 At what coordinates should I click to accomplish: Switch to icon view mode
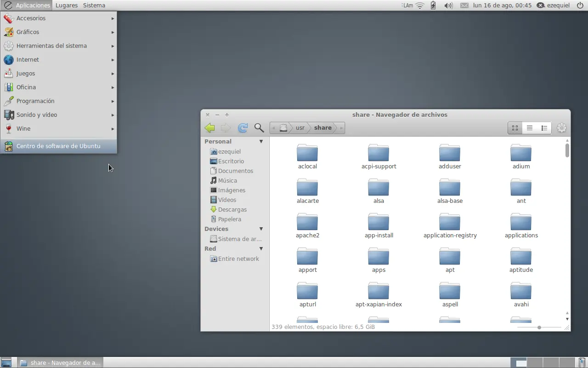point(514,127)
